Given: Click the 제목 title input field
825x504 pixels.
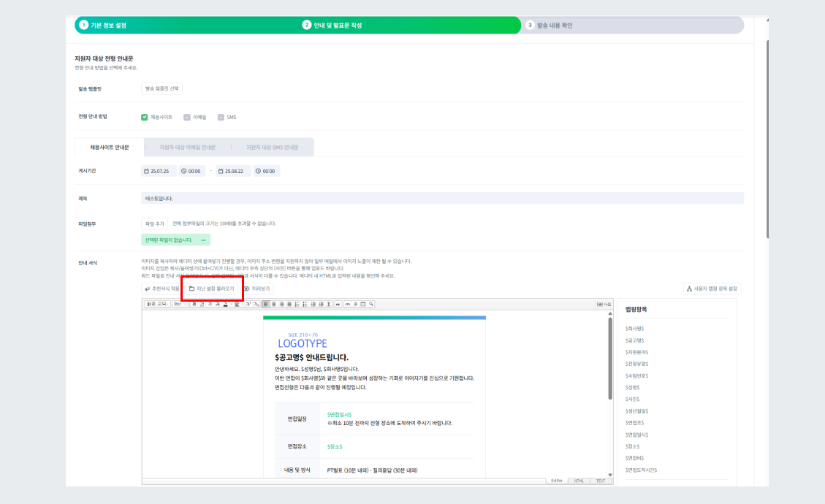Looking at the screenshot, I should pyautogui.click(x=442, y=198).
